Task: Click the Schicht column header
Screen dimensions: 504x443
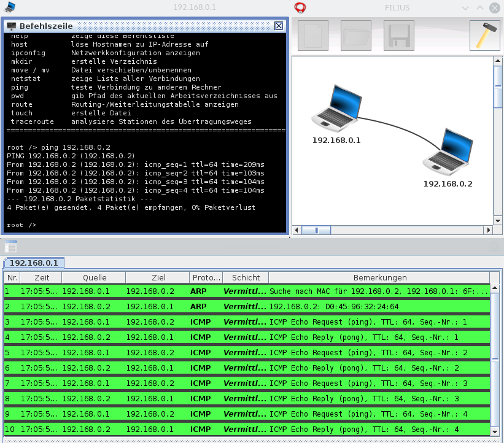Action: (x=246, y=277)
